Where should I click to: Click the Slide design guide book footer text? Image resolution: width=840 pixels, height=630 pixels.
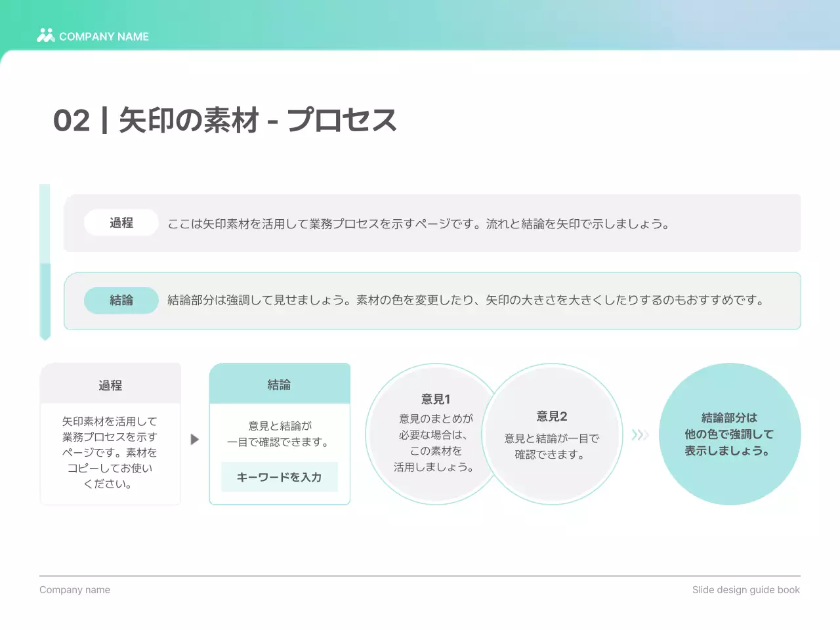[745, 590]
